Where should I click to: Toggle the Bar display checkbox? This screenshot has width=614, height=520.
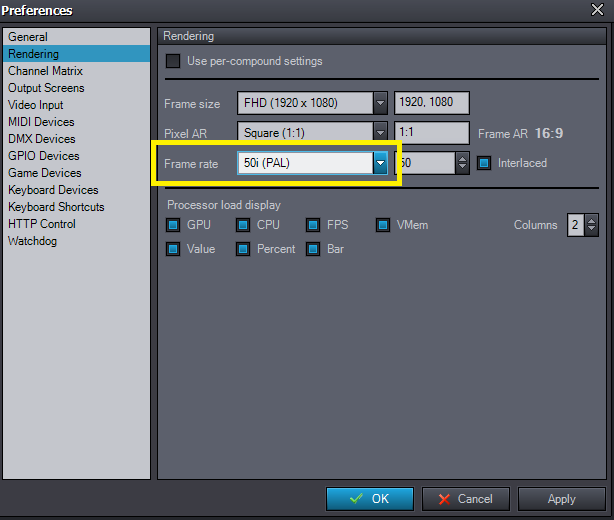pyautogui.click(x=313, y=249)
